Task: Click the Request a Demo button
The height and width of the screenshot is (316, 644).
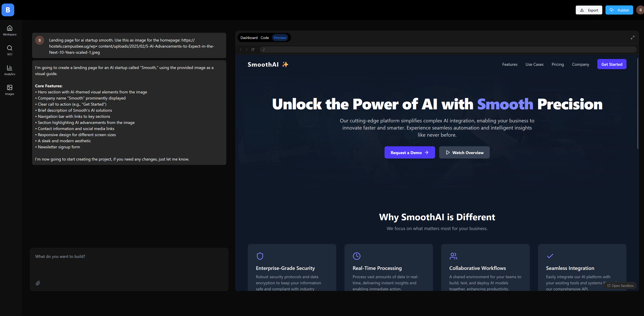Action: [410, 152]
